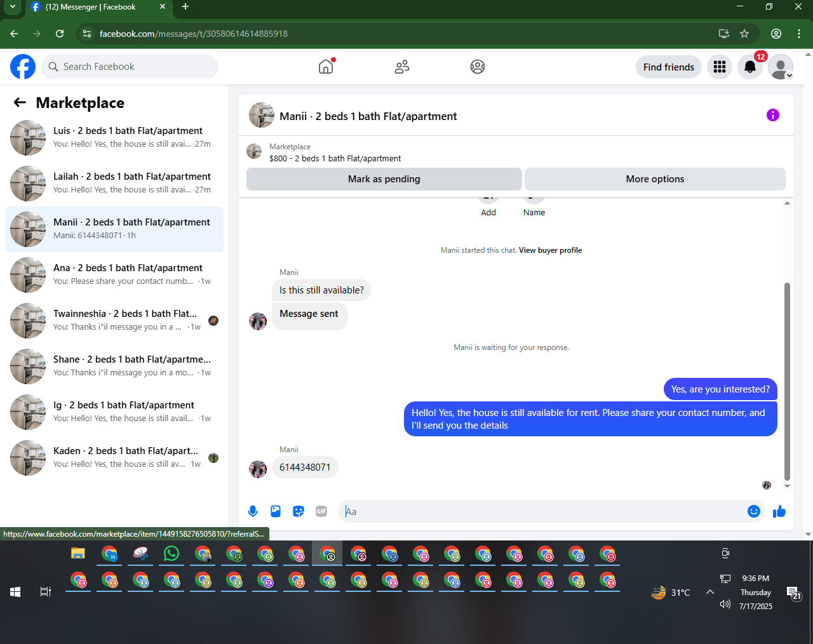
Task: Click the back arrow beside Marketplace
Action: click(20, 102)
